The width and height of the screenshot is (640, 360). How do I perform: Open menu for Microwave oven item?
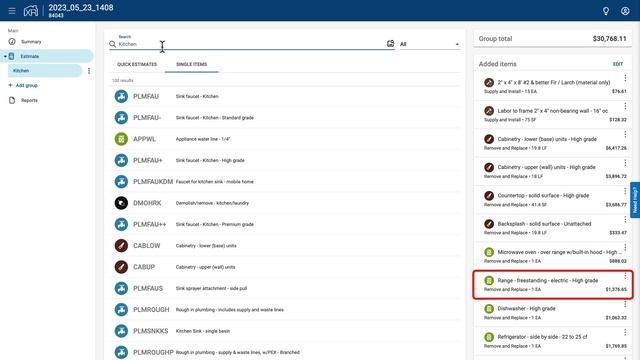(x=625, y=247)
